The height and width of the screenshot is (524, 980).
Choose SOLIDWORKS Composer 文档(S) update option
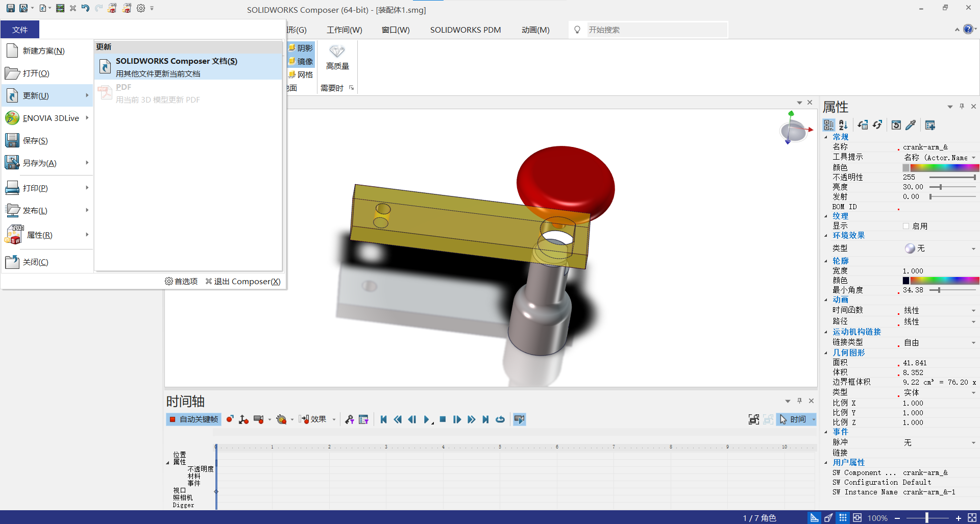point(188,67)
